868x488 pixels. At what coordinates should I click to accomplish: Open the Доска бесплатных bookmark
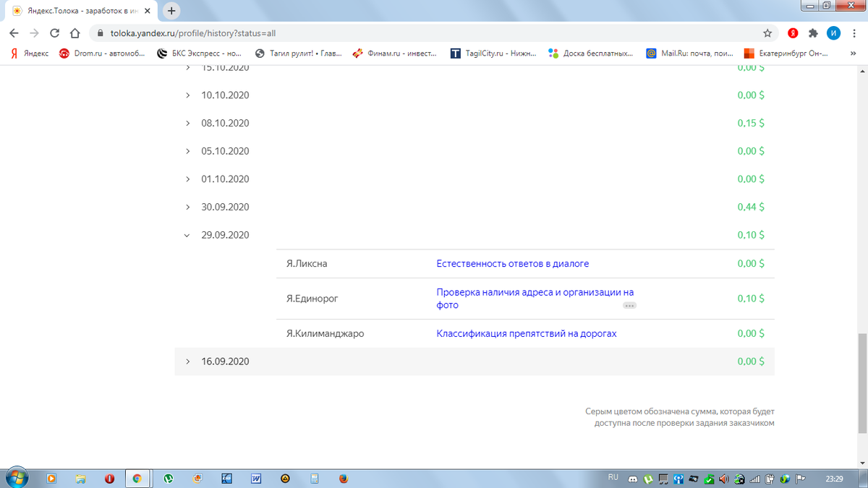[x=591, y=53]
